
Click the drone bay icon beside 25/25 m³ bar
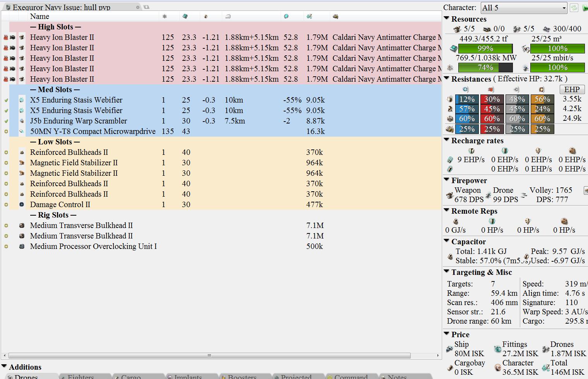tap(525, 48)
